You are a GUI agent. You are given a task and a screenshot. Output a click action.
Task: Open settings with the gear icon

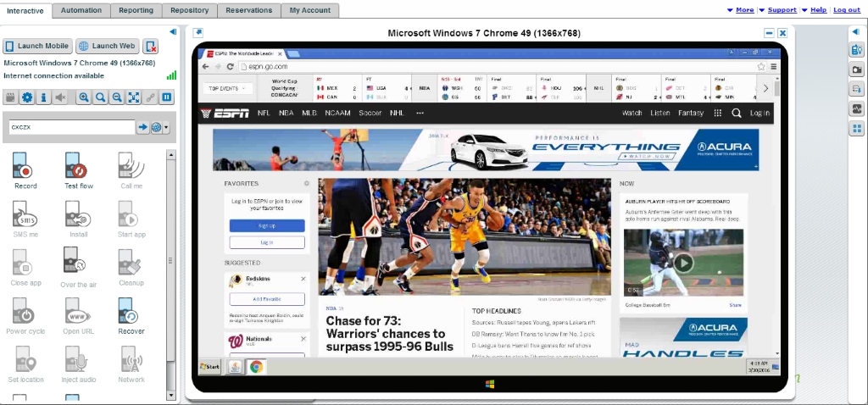26,98
